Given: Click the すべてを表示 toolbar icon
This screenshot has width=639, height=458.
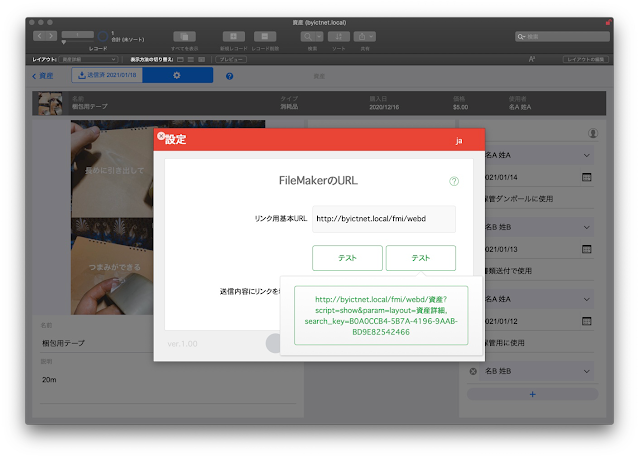Looking at the screenshot, I should pyautogui.click(x=185, y=37).
